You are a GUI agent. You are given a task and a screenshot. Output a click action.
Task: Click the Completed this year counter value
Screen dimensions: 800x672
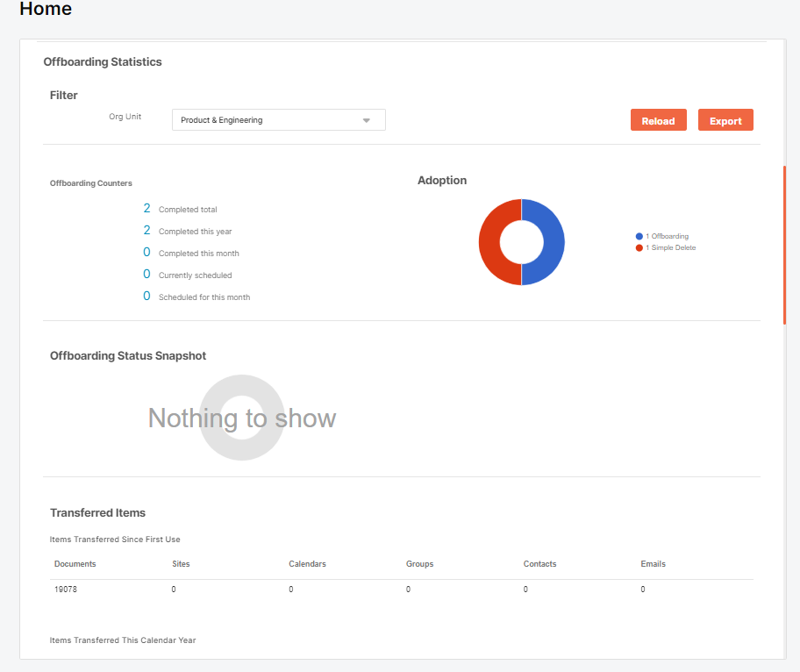point(146,230)
